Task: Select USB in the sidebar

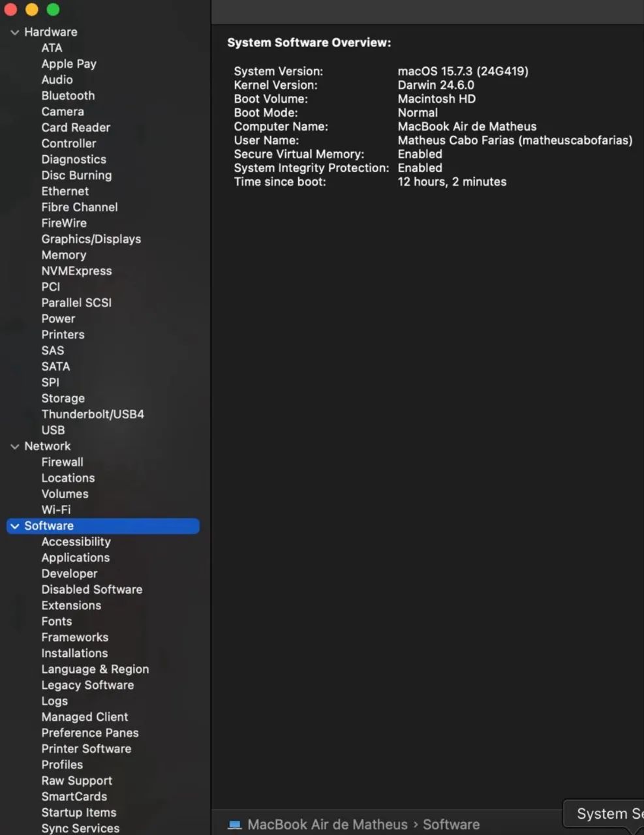Action: tap(53, 431)
